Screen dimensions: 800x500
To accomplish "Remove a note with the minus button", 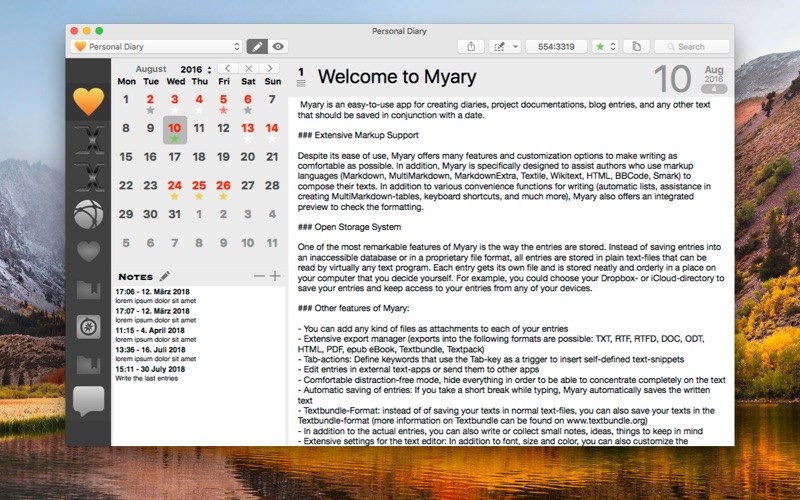I will (x=259, y=276).
